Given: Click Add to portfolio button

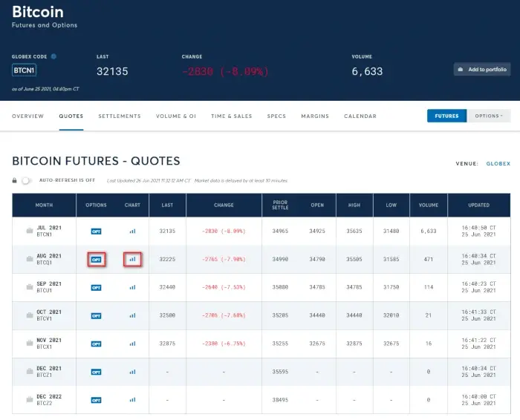Looking at the screenshot, I should pos(482,70).
